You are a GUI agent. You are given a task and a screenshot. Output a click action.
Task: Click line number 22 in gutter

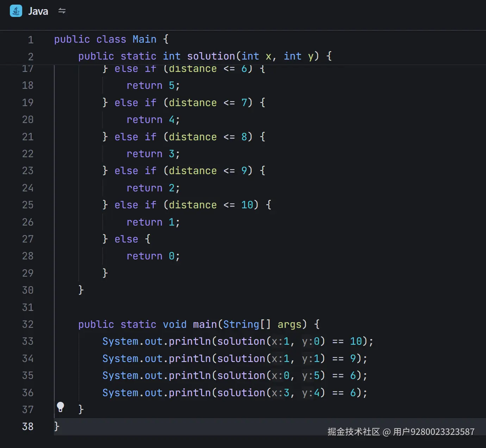click(x=28, y=154)
